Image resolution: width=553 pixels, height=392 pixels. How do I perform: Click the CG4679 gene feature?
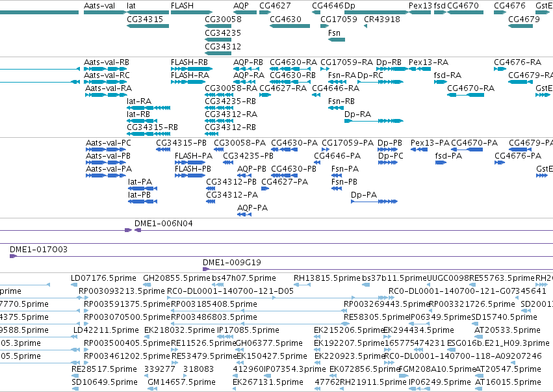tap(521, 26)
